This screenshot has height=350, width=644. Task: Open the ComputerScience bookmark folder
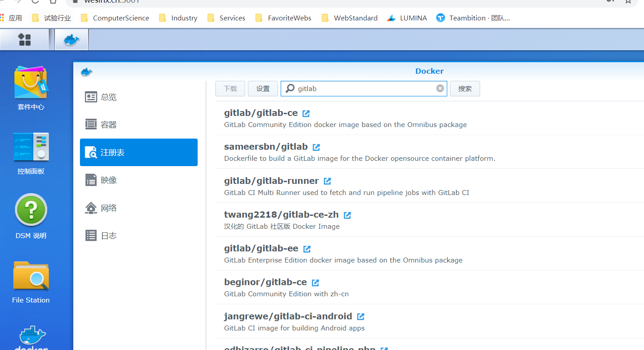115,18
